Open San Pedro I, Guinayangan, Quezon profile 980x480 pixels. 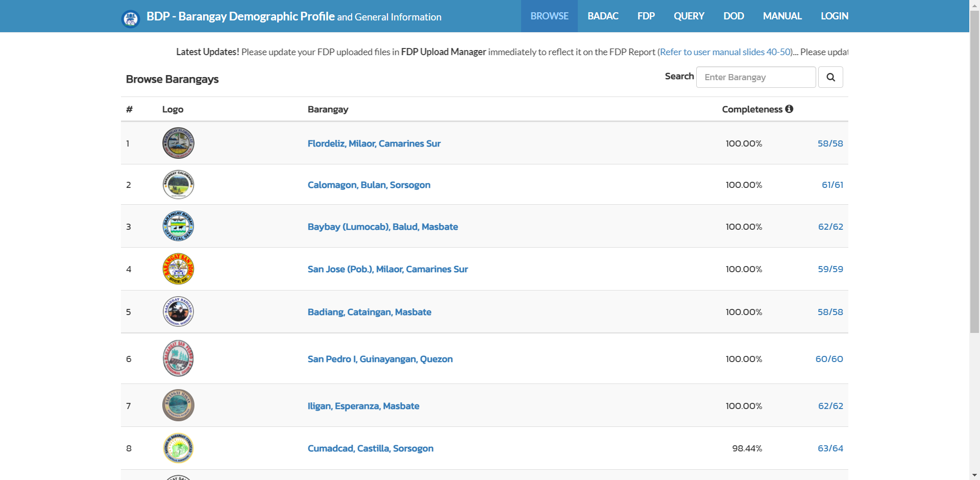[x=380, y=359]
